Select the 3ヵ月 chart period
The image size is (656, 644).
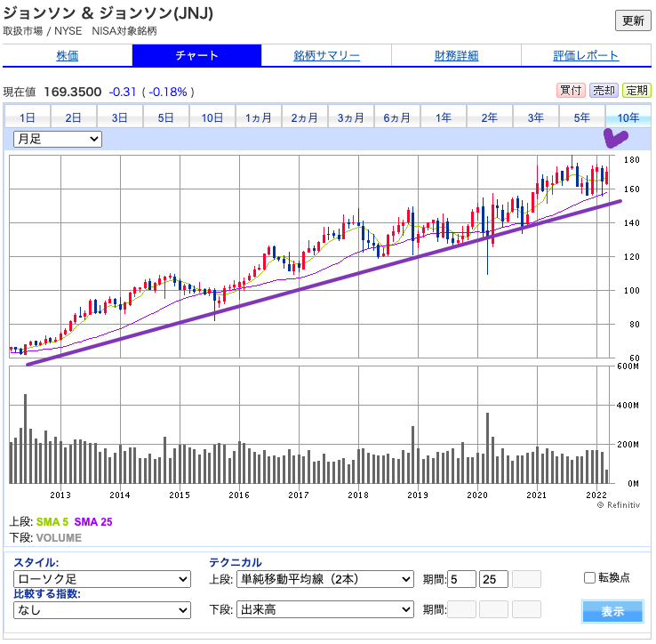[x=350, y=117]
